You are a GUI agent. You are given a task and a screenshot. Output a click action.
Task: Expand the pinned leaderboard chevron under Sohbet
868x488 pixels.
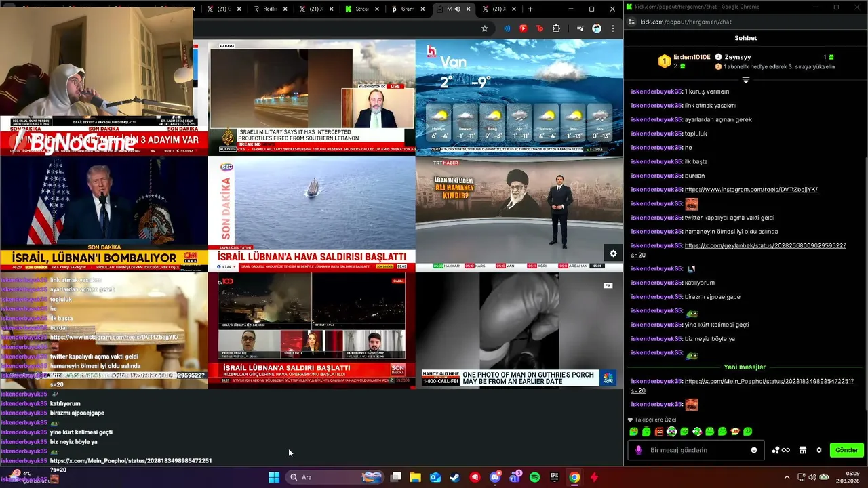pyautogui.click(x=745, y=80)
